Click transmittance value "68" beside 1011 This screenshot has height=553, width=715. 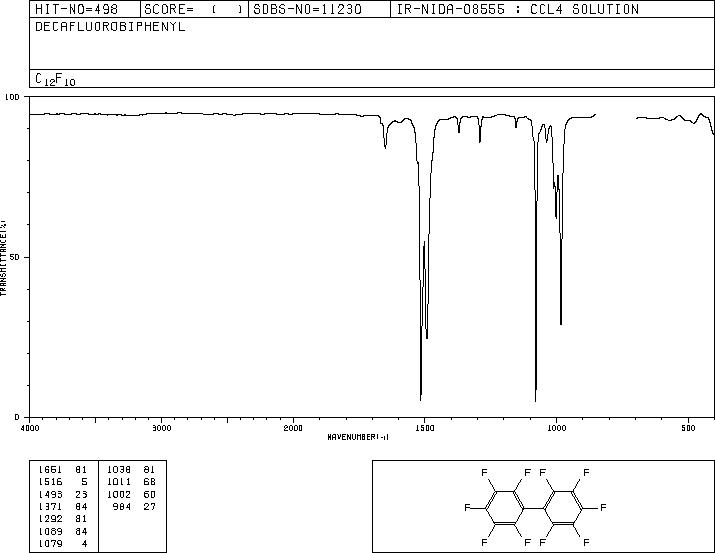150,482
